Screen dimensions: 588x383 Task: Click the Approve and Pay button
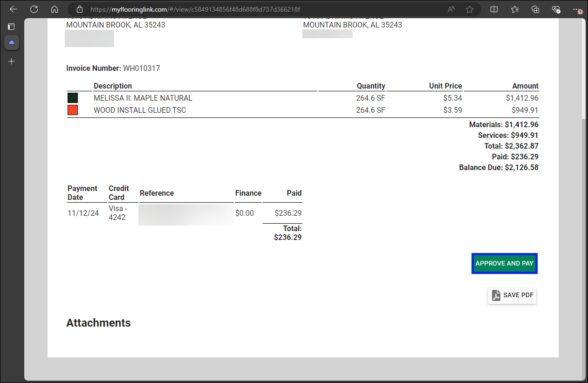(x=504, y=263)
